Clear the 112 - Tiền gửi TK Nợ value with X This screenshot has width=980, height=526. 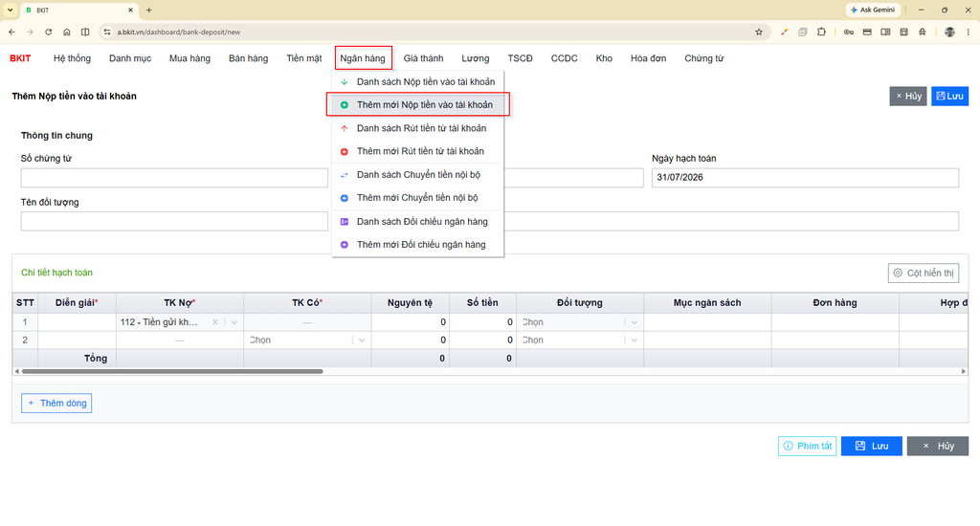coord(215,322)
